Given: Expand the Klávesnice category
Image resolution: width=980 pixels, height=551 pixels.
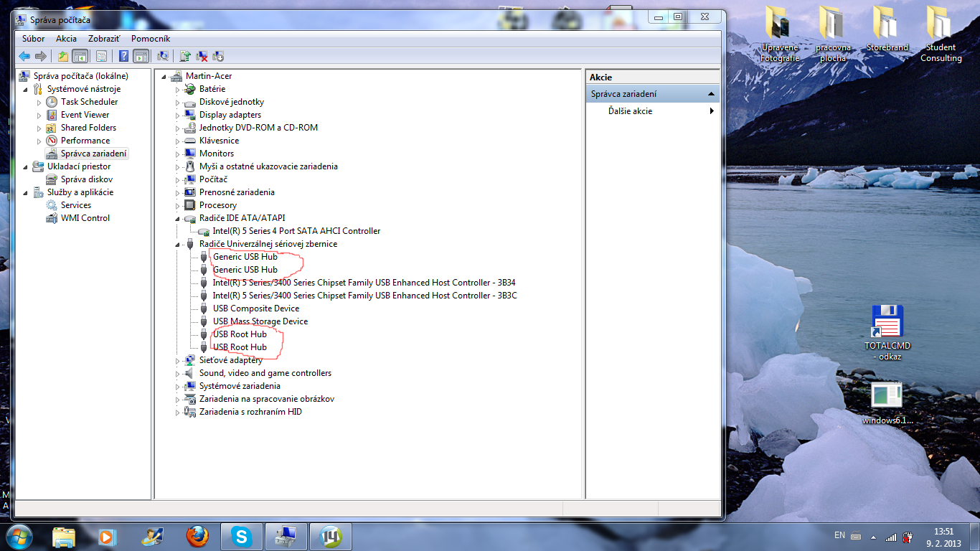Looking at the screenshot, I should pos(178,141).
